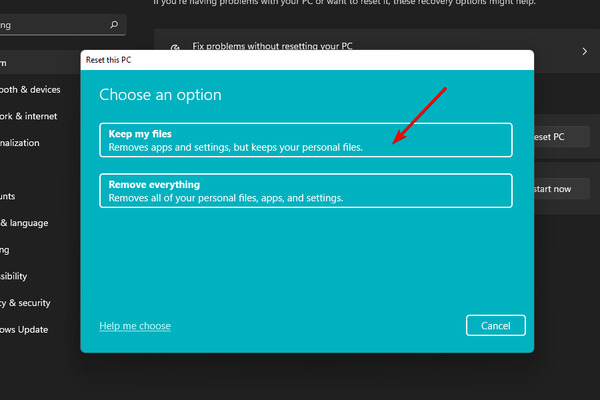This screenshot has width=600, height=400.
Task: Open Privacy & security in sidebar
Action: [25, 303]
